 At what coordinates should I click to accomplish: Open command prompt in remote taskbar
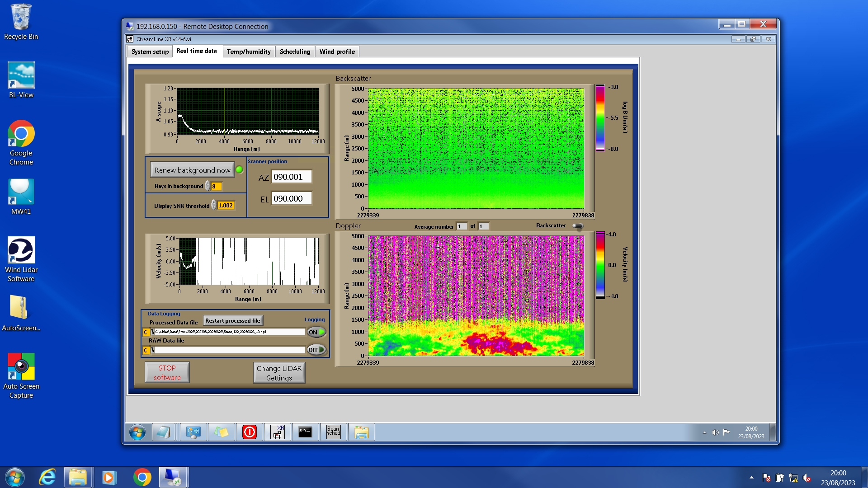click(305, 432)
